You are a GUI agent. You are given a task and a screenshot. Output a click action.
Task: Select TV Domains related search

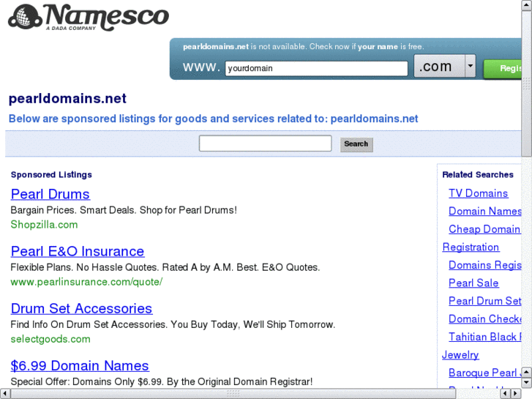point(479,193)
